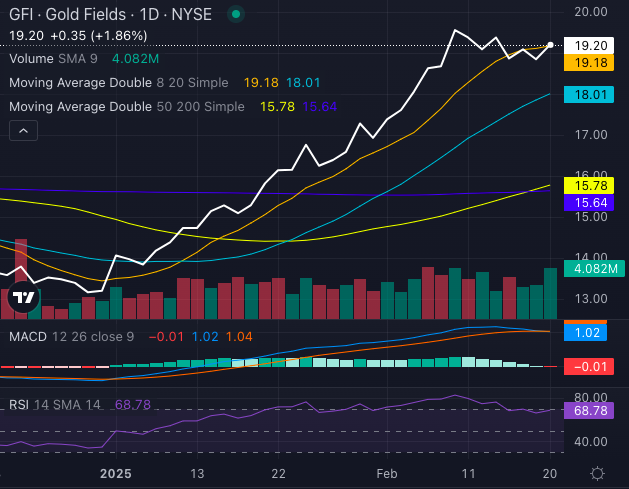This screenshot has height=489, width=629.
Task: Click the 20 date axis label
Action: (x=550, y=474)
